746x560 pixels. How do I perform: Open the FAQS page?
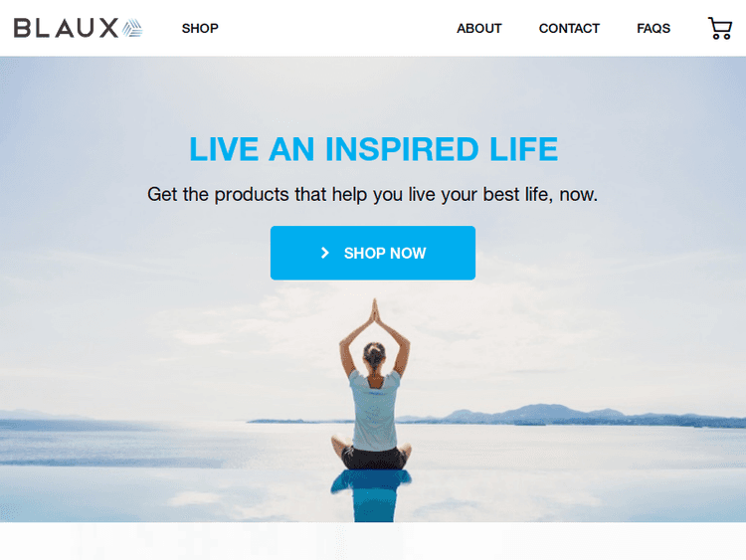[653, 29]
